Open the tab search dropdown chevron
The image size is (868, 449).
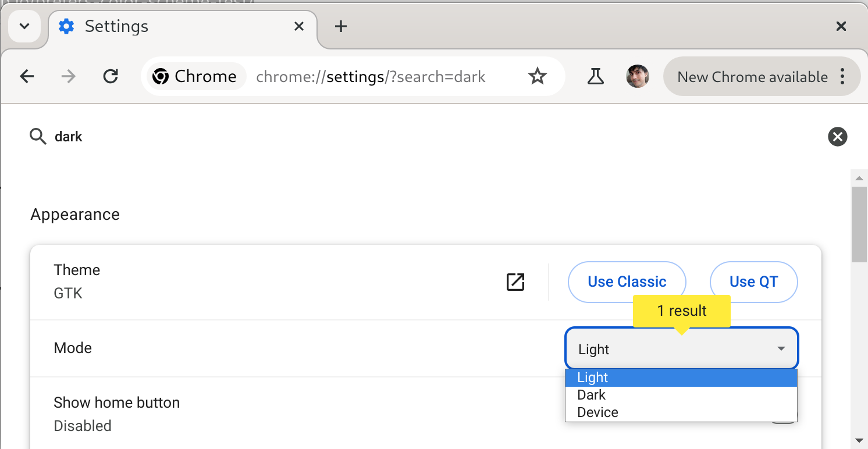pos(24,26)
